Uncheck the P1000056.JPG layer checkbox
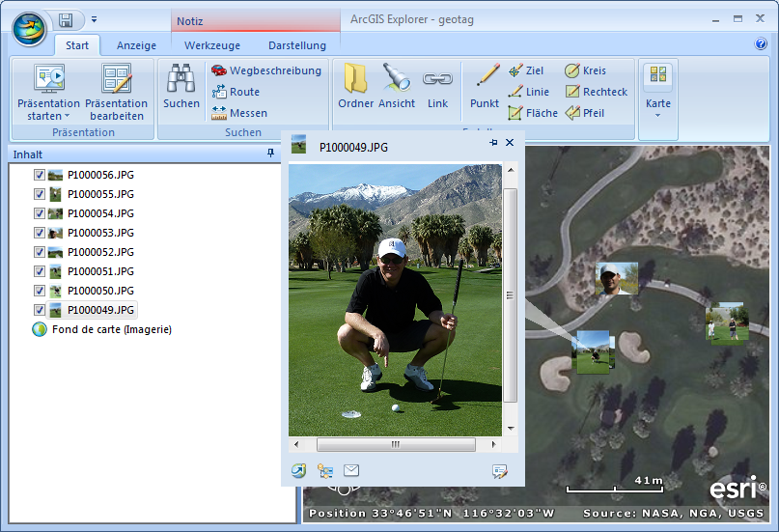The width and height of the screenshot is (779, 532). pos(40,175)
